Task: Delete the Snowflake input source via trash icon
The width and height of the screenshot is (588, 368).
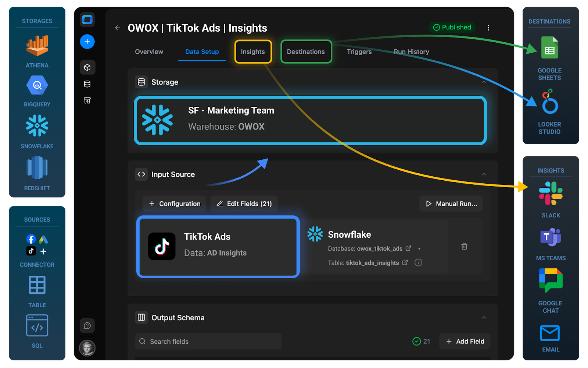Action: pos(464,246)
